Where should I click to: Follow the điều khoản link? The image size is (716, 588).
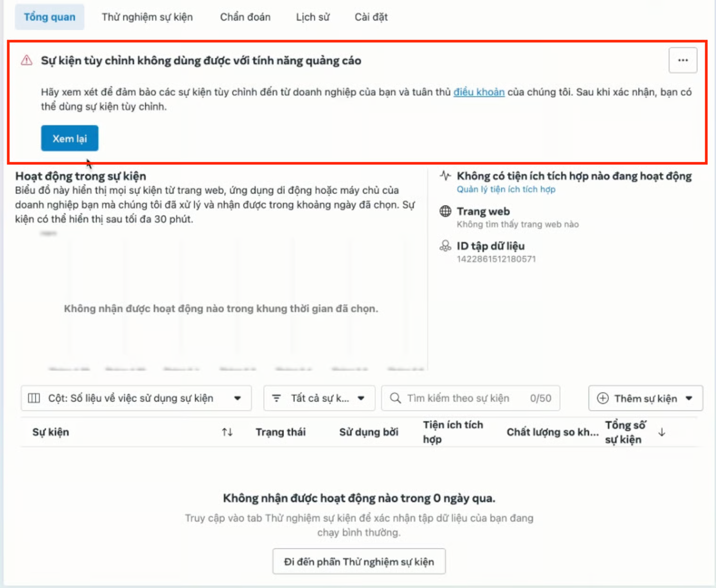(479, 92)
